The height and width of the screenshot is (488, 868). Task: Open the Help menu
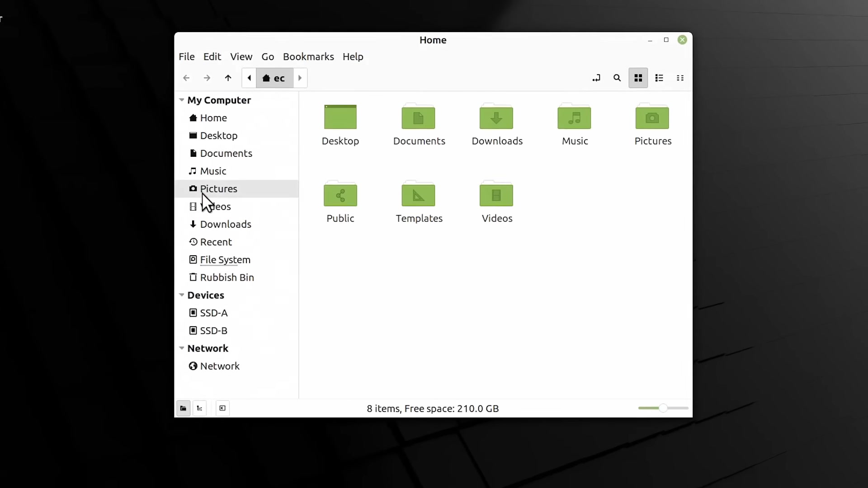click(353, 57)
